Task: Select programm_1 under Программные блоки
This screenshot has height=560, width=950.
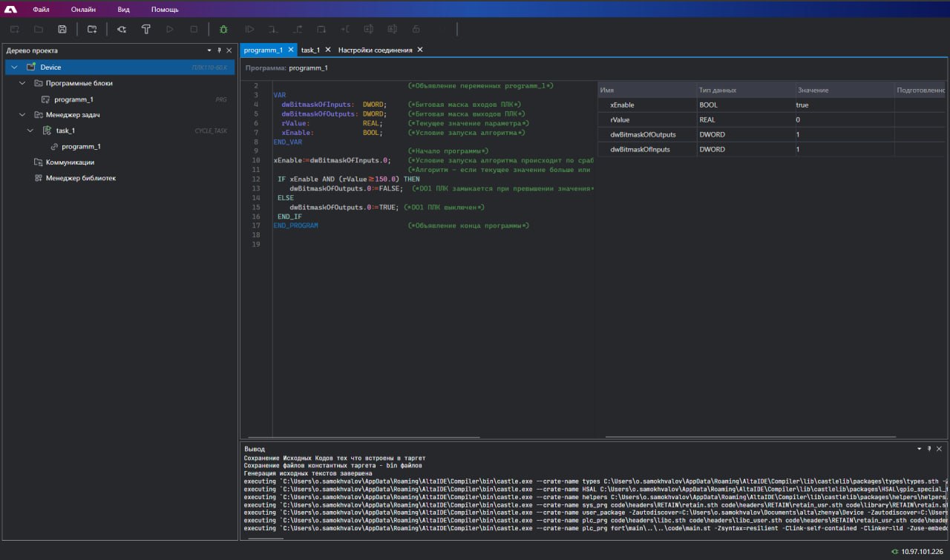Action: click(73, 99)
